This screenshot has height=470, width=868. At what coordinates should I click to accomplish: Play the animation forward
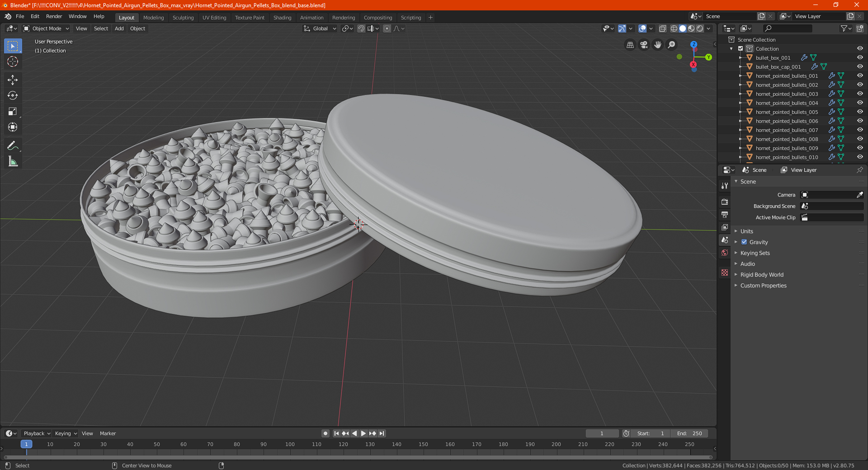(x=363, y=433)
